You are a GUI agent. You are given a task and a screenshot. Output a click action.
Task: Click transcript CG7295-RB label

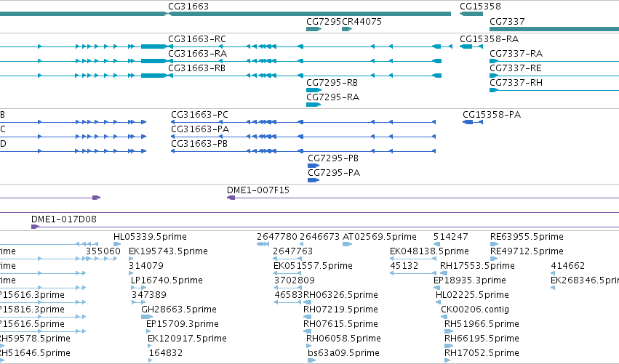pos(332,83)
